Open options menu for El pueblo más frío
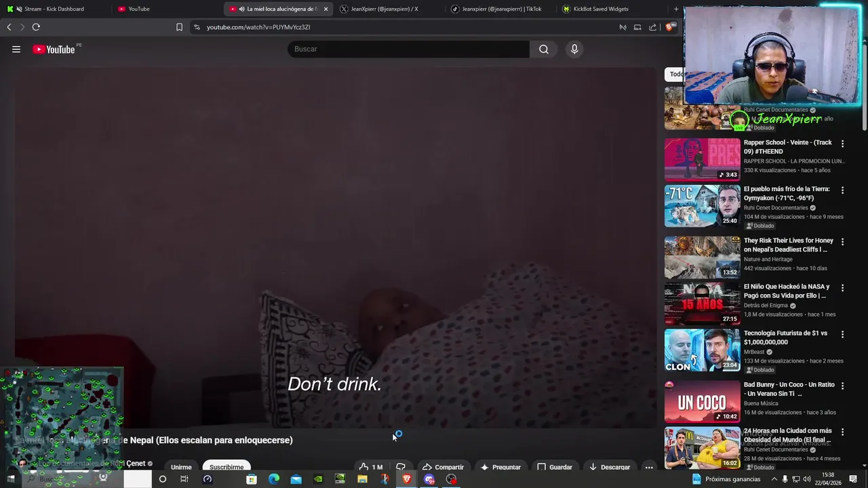Viewport: 868px width, 488px height. pos(843,190)
